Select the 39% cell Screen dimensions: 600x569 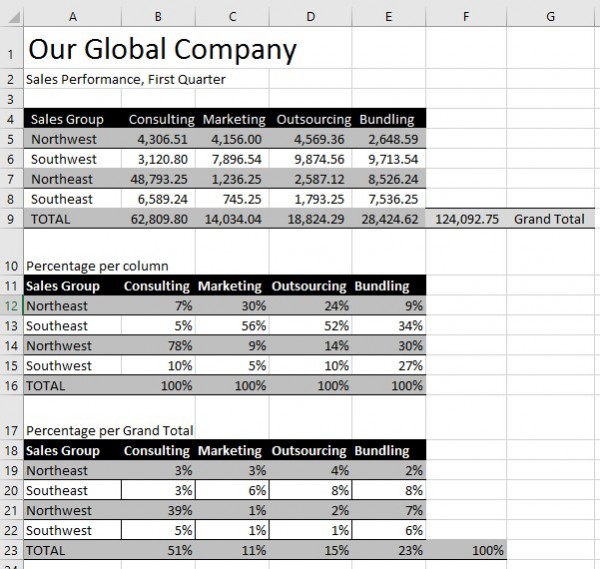[158, 510]
